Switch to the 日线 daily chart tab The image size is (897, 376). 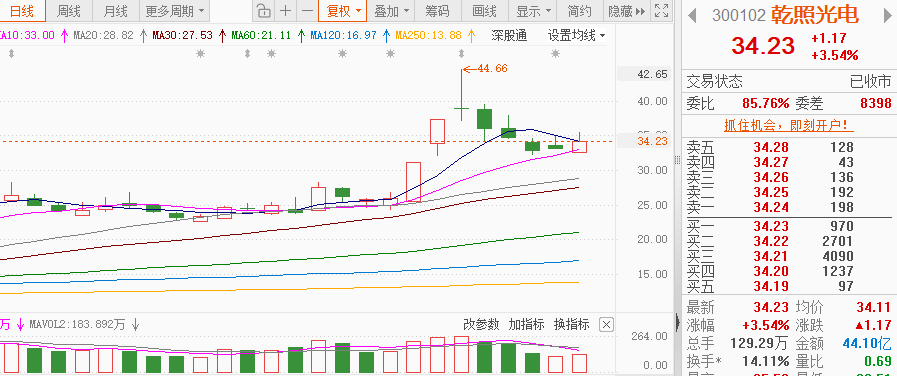[x=21, y=11]
